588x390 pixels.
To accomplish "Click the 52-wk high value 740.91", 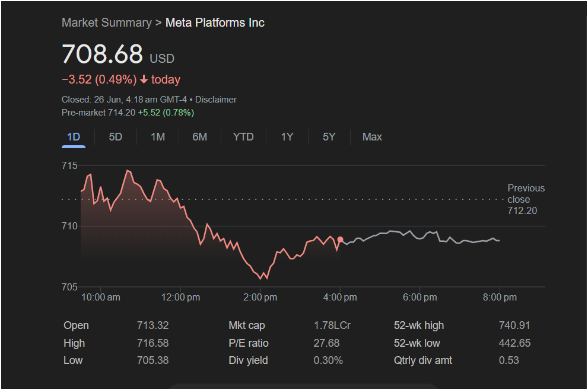I will [514, 325].
